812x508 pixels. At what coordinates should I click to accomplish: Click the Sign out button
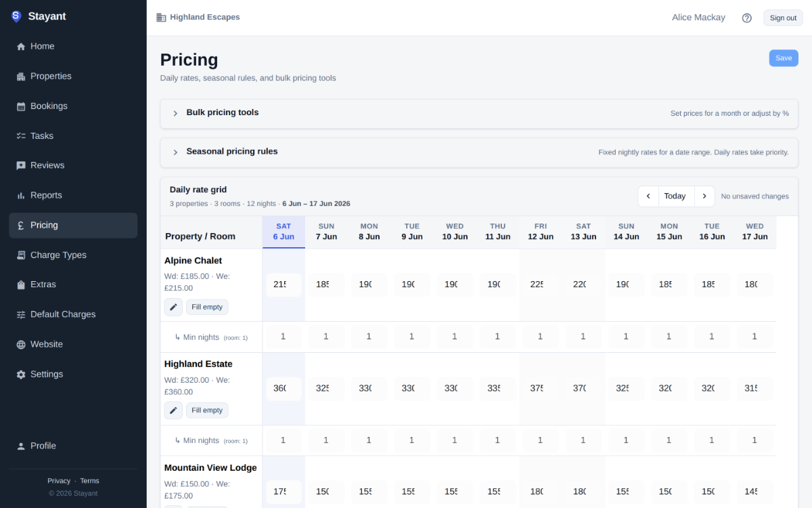pyautogui.click(x=783, y=18)
